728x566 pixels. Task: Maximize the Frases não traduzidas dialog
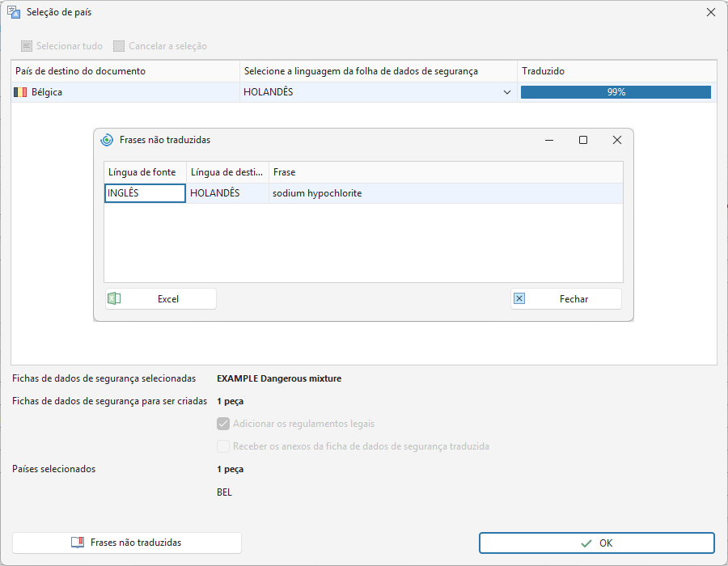point(583,140)
